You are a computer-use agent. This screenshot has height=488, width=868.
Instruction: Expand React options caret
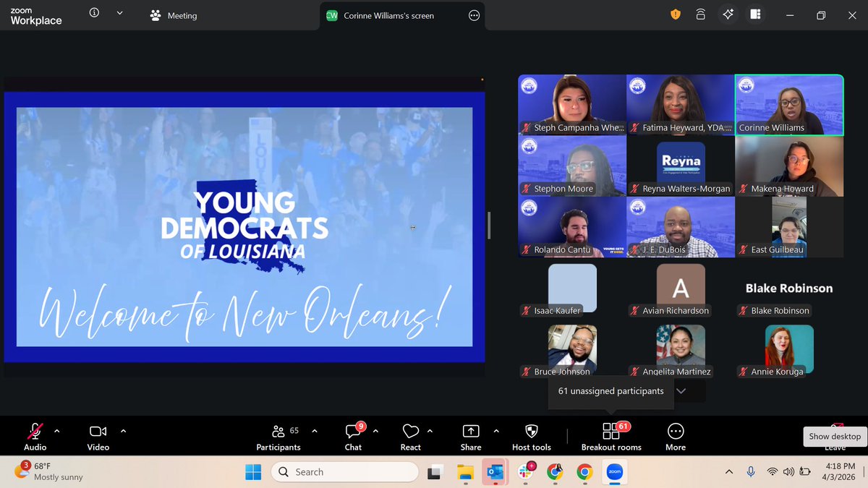click(x=430, y=431)
